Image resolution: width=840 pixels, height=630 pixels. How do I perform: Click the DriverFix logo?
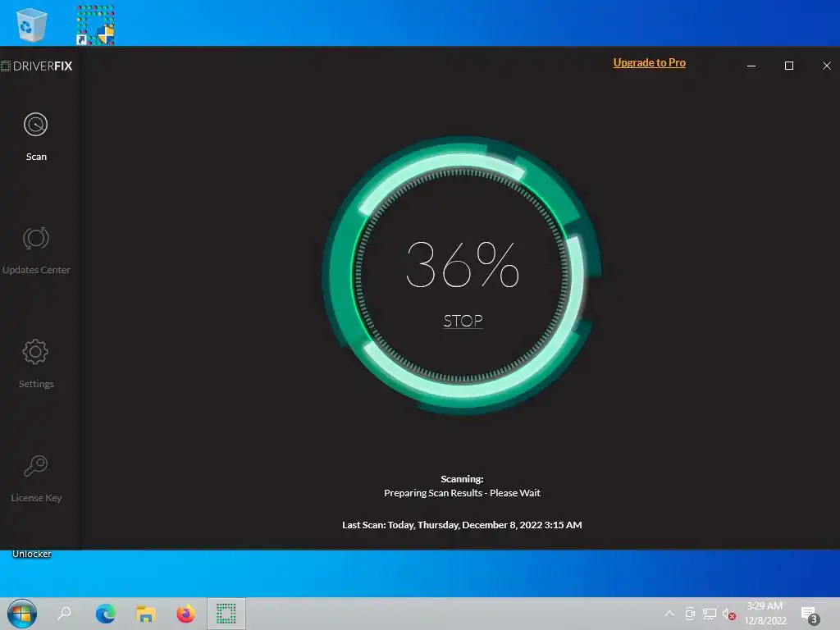click(36, 66)
